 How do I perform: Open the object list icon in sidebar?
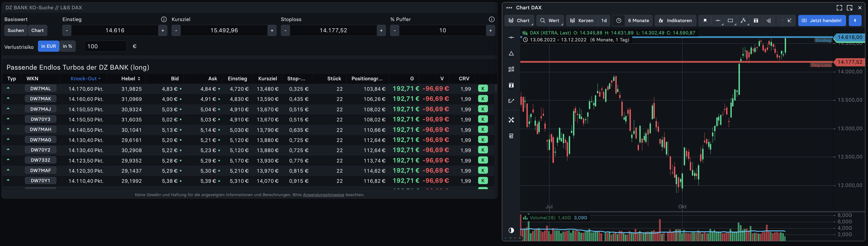click(511, 136)
